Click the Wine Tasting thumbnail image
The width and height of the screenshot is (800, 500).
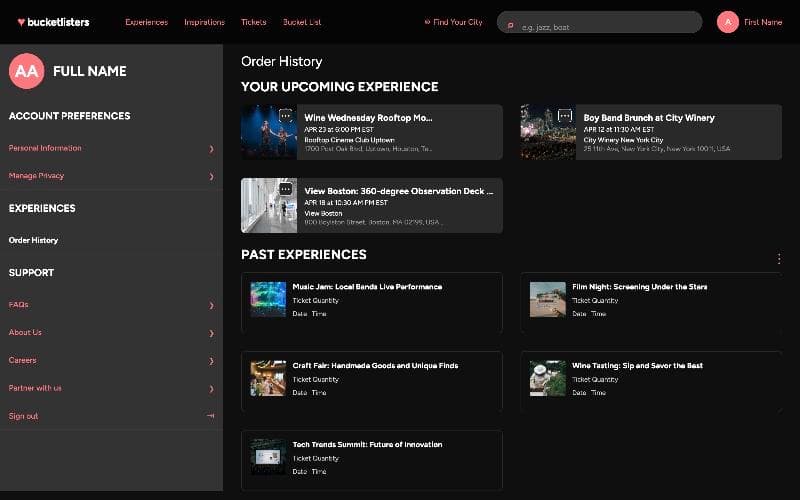(548, 378)
